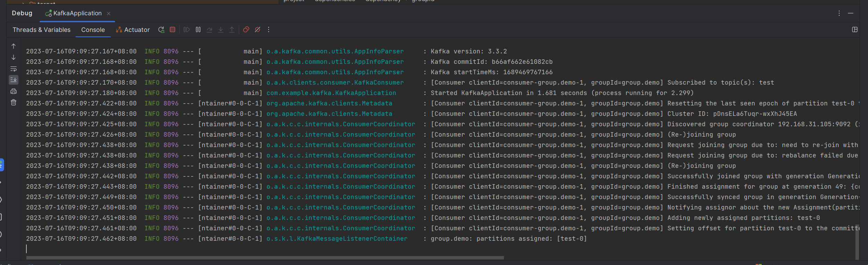868x265 pixels.
Task: View all breakpoints
Action: [246, 29]
